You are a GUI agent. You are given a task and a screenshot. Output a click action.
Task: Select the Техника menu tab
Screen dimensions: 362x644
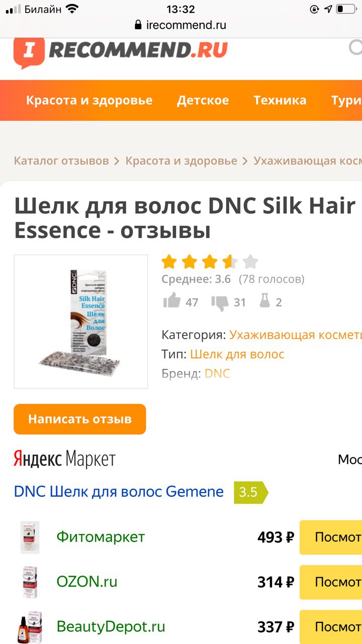tap(280, 100)
